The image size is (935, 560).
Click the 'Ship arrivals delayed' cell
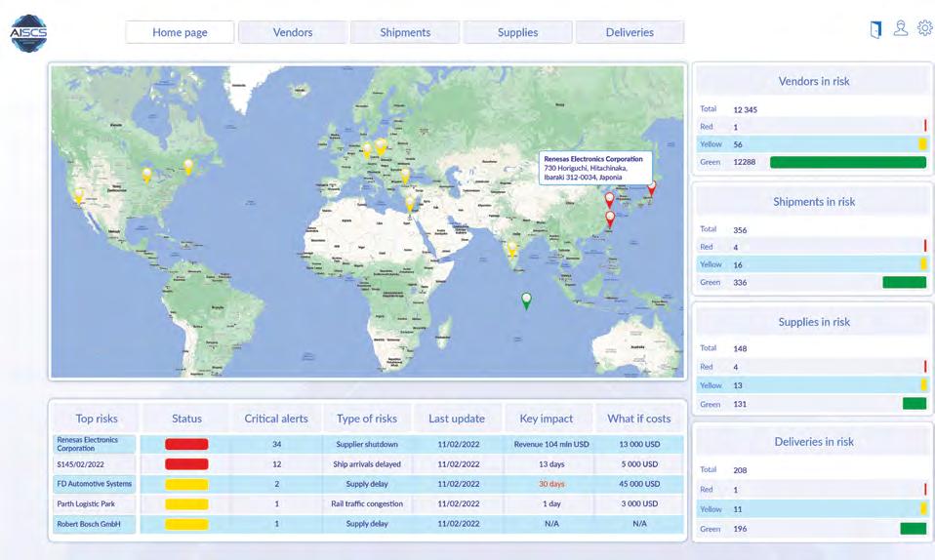pyautogui.click(x=367, y=464)
